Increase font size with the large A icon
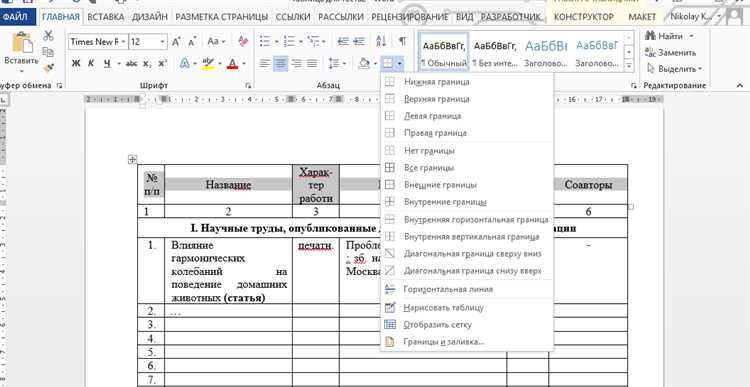The image size is (750, 387). [176, 42]
